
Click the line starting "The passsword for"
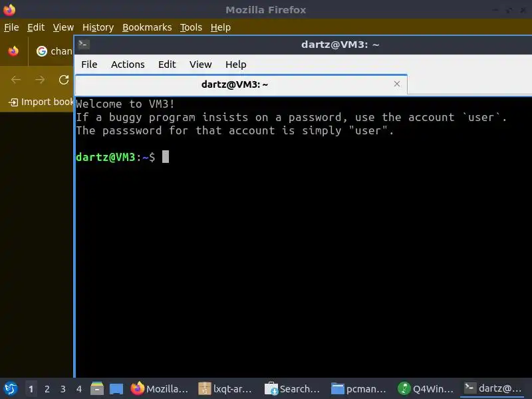(x=235, y=130)
